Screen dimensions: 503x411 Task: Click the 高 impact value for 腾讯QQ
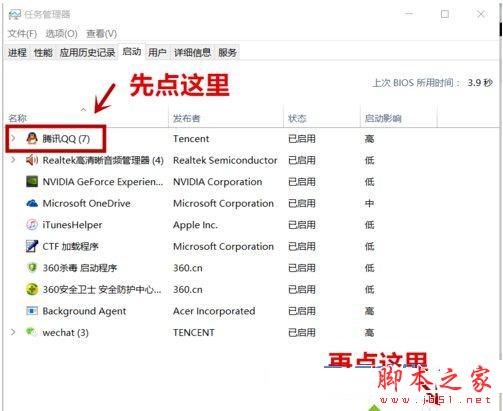[x=369, y=139]
